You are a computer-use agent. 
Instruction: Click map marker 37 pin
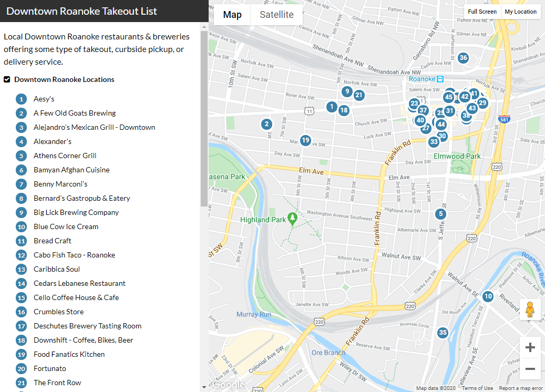pyautogui.click(x=423, y=110)
